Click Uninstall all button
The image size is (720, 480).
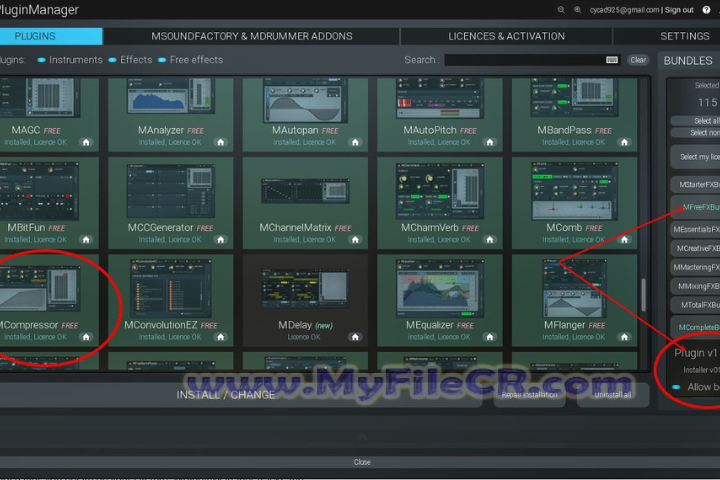pyautogui.click(x=613, y=395)
